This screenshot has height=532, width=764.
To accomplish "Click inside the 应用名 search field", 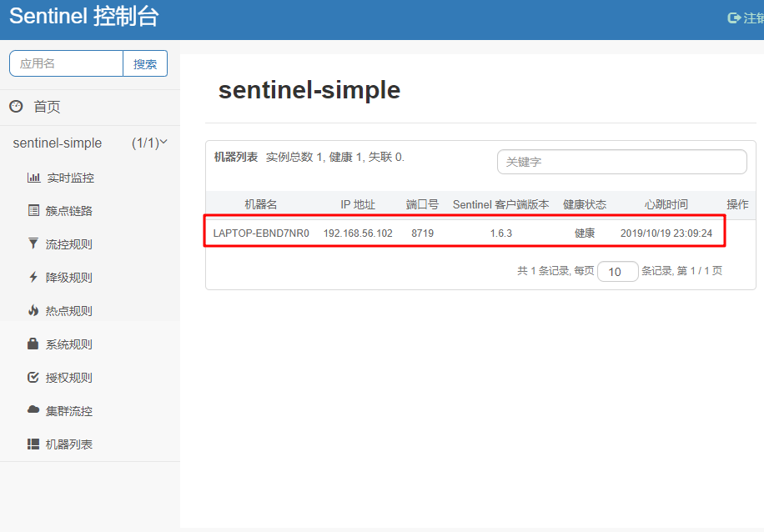I will point(66,63).
